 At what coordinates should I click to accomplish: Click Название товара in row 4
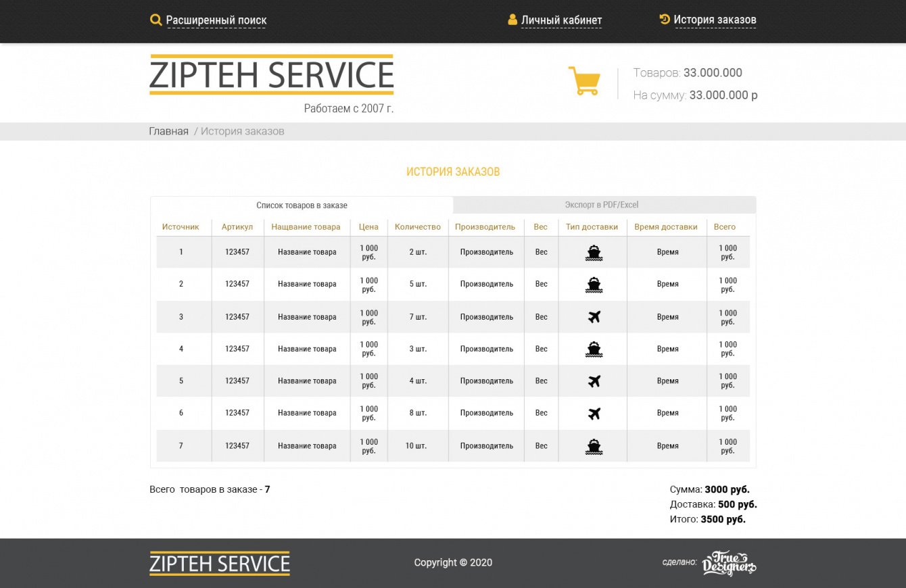pyautogui.click(x=307, y=349)
